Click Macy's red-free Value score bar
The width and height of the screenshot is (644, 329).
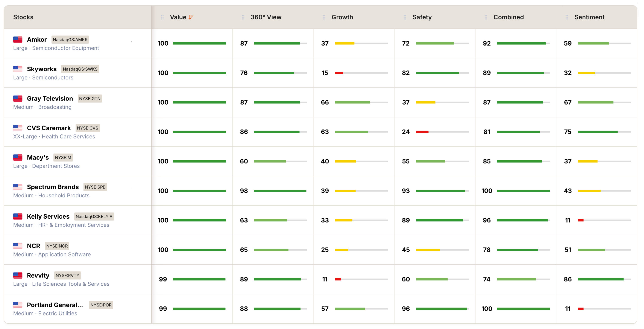tap(199, 161)
